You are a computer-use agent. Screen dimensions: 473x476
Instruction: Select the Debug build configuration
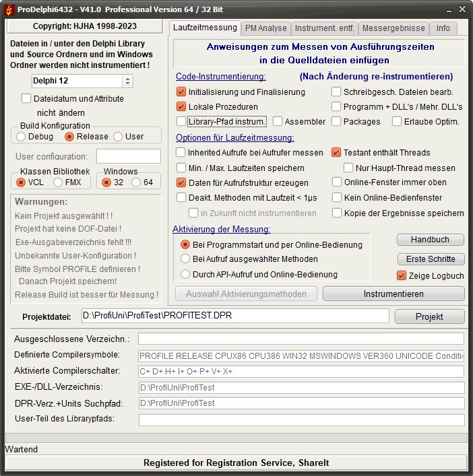click(21, 137)
